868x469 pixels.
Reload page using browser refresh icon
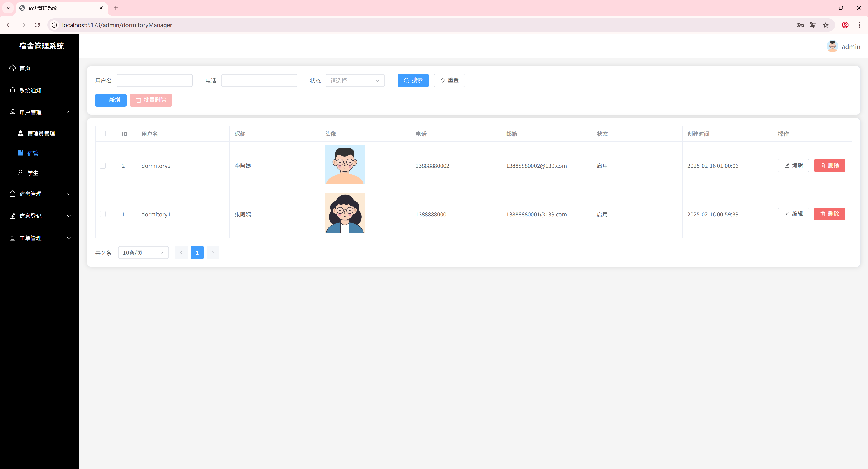pos(37,25)
